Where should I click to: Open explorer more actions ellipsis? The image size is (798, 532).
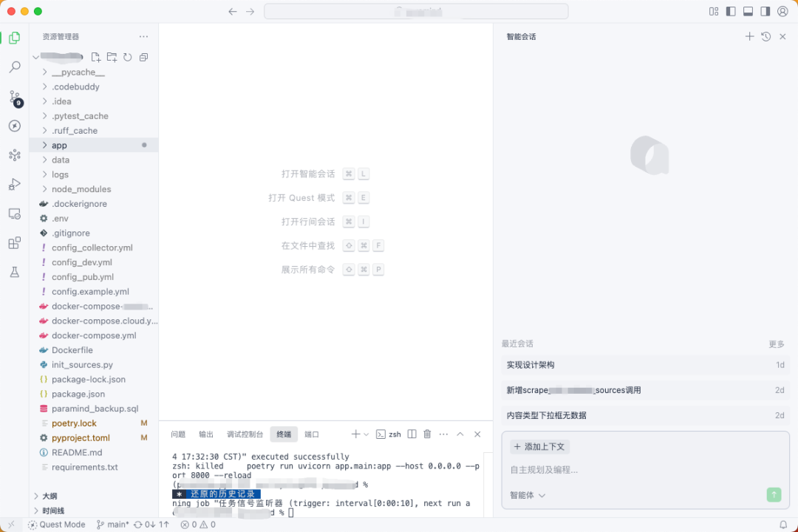coord(143,37)
